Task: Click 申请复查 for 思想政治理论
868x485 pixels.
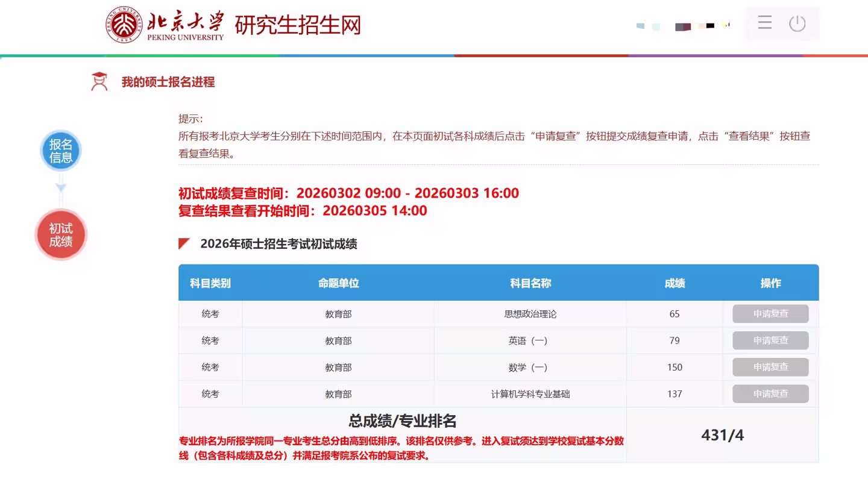Action: 770,314
